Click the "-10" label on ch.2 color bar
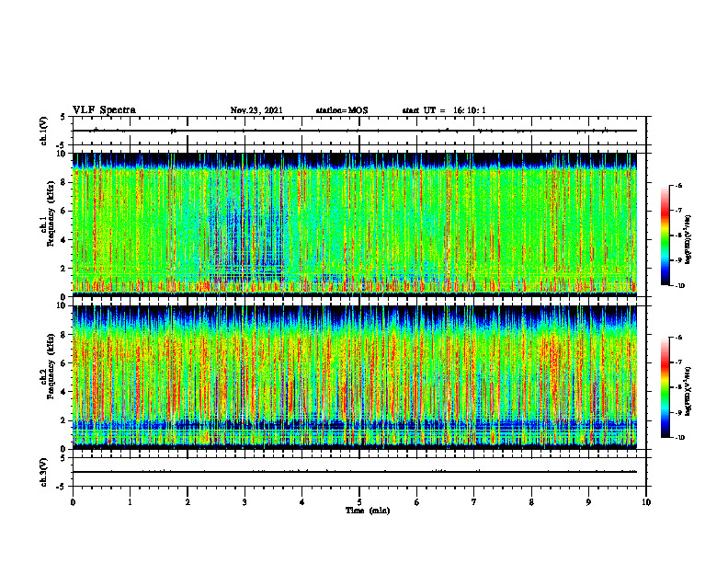Viewport: 728px width, 563px height. (679, 438)
